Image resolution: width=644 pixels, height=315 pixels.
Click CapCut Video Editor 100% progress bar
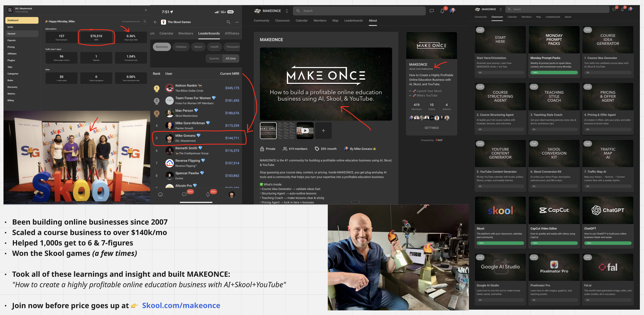point(554,243)
